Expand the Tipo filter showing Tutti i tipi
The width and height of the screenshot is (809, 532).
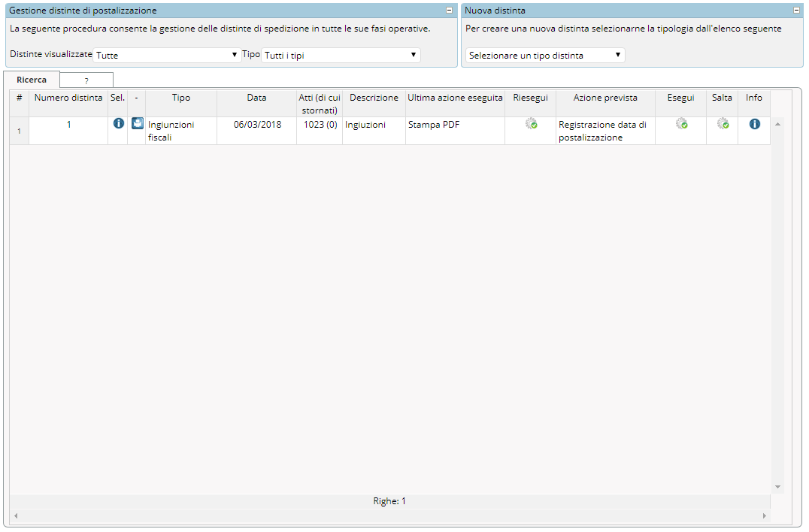341,55
